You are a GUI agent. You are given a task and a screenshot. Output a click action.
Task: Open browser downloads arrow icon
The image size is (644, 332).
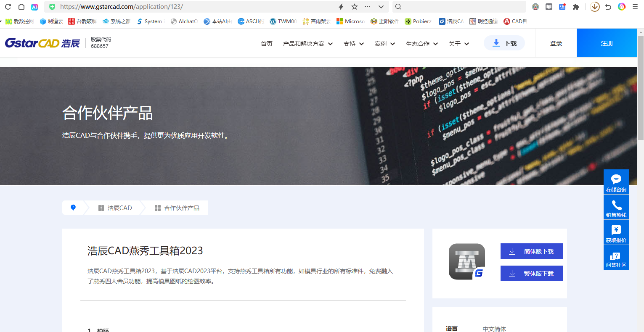click(595, 7)
